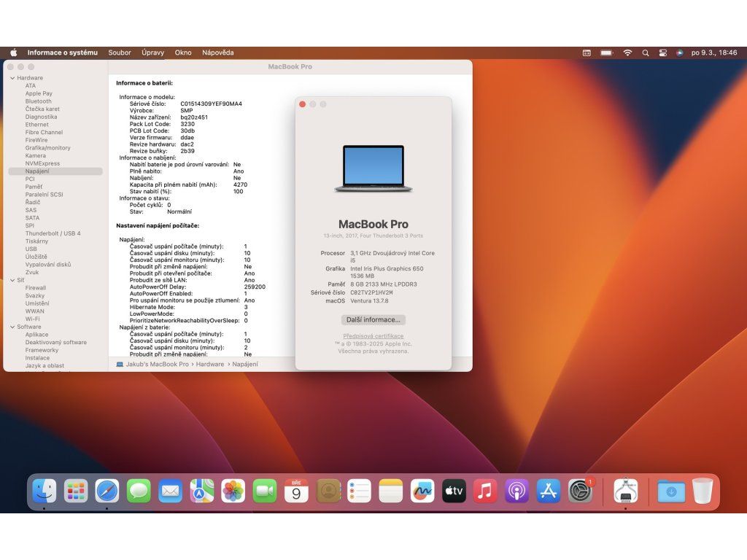This screenshot has width=747, height=560.
Task: Collapse the Hardware section in sidebar
Action: pyautogui.click(x=12, y=78)
